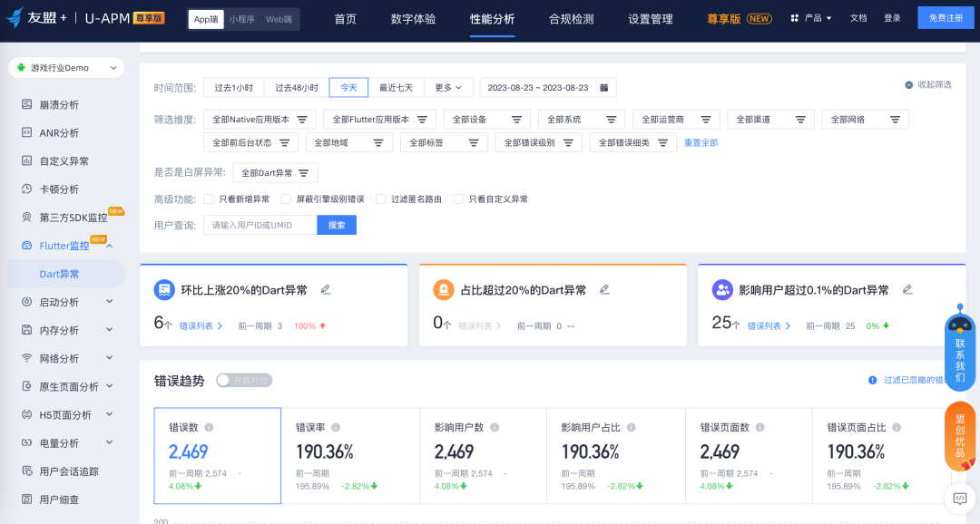The width and height of the screenshot is (980, 524).
Task: Click info icon next to 错误页面数
Action: pos(760,427)
